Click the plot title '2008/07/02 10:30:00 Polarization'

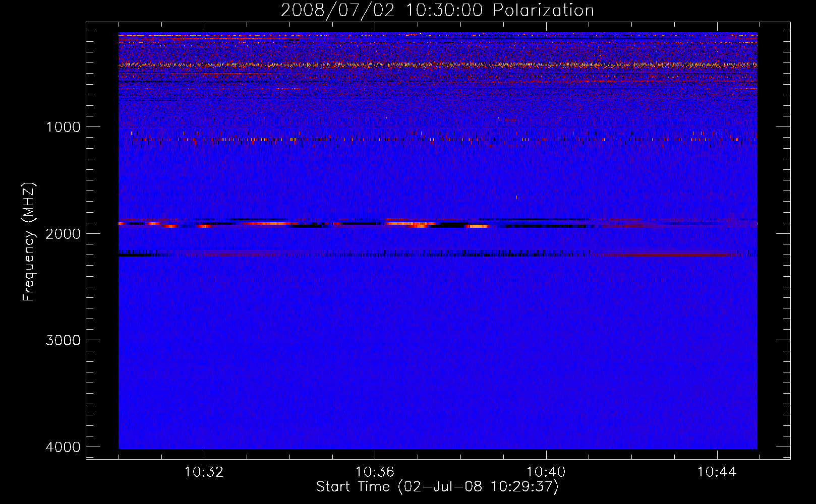click(x=437, y=11)
